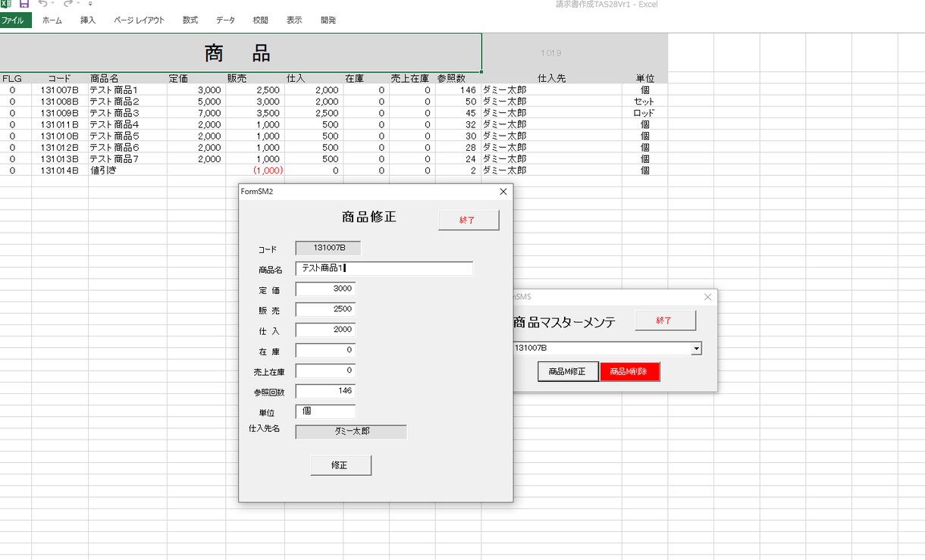
Task: Click the red 商品M削除 button
Action: (x=629, y=371)
